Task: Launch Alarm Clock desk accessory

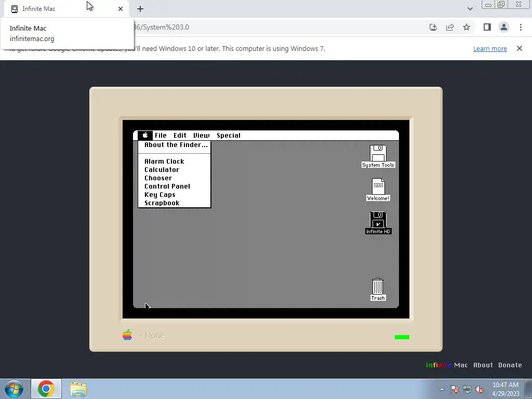Action: [175, 162]
